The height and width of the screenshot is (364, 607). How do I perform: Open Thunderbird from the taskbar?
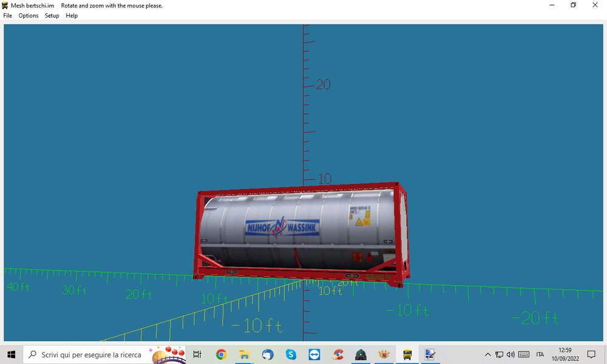[268, 354]
